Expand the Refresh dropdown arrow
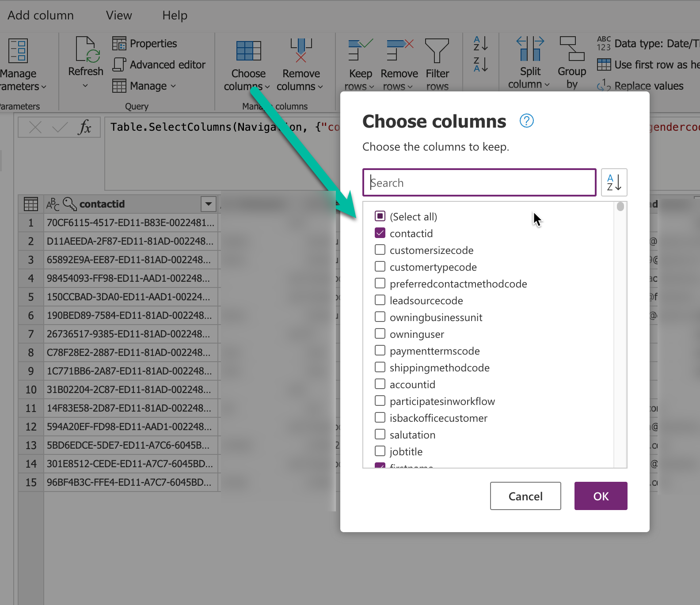The width and height of the screenshot is (700, 605). coord(85,85)
